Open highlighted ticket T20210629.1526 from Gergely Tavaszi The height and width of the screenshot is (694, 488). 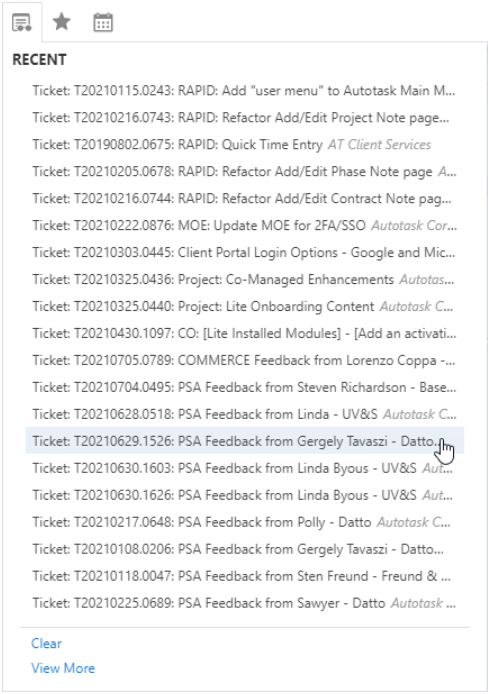click(x=245, y=440)
